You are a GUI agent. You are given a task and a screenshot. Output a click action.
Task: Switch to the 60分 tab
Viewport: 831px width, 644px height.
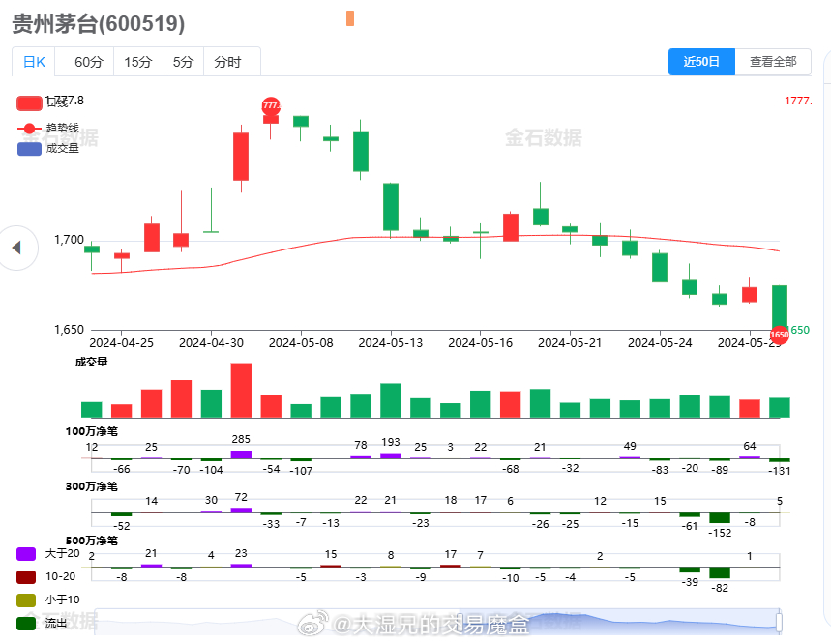click(88, 61)
